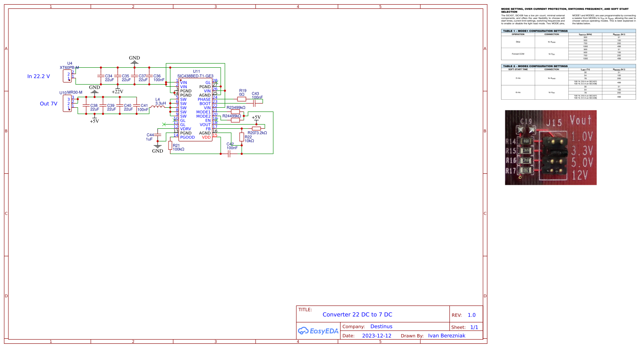Click the In 22.2 V label text

pyautogui.click(x=38, y=76)
